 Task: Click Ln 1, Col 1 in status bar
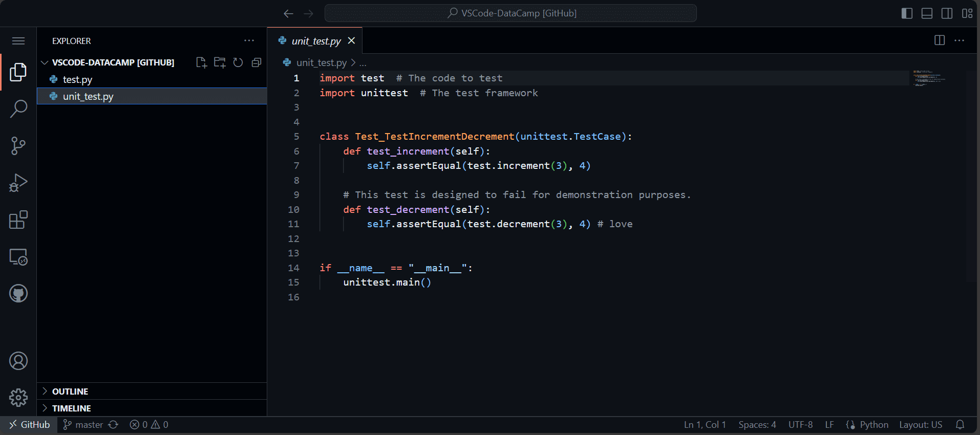(x=705, y=425)
